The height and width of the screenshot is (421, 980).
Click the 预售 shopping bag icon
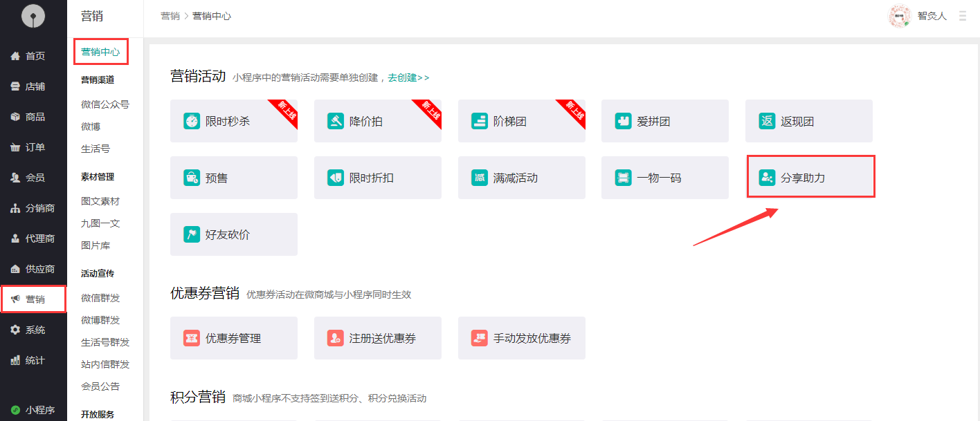coord(192,178)
